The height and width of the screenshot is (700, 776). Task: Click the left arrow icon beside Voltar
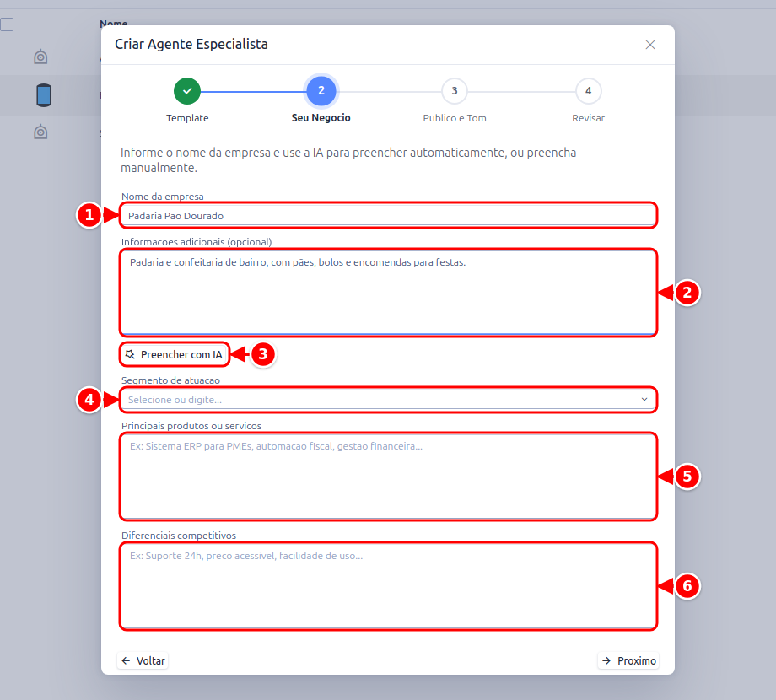coord(126,660)
